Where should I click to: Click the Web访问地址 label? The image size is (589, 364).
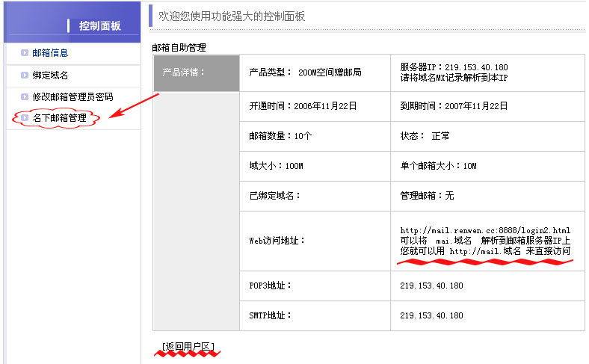tap(277, 241)
